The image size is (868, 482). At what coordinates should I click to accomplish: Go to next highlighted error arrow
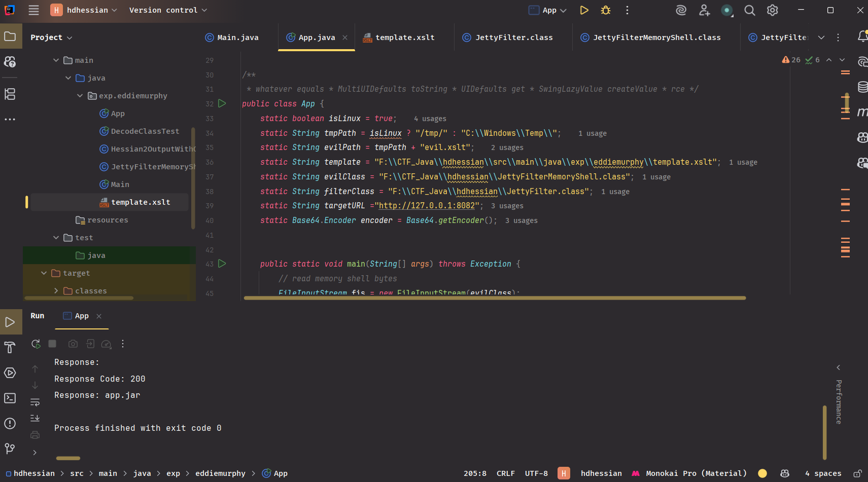(x=842, y=60)
